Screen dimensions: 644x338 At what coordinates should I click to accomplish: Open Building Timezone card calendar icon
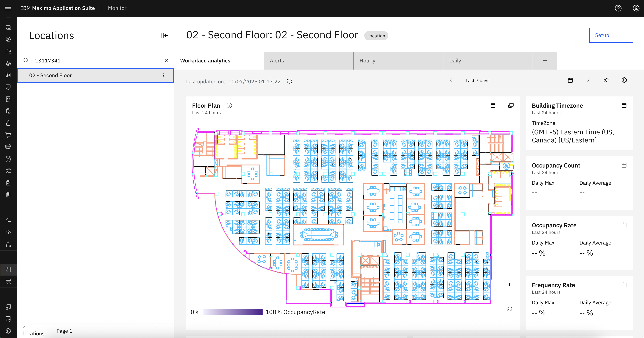(x=624, y=105)
